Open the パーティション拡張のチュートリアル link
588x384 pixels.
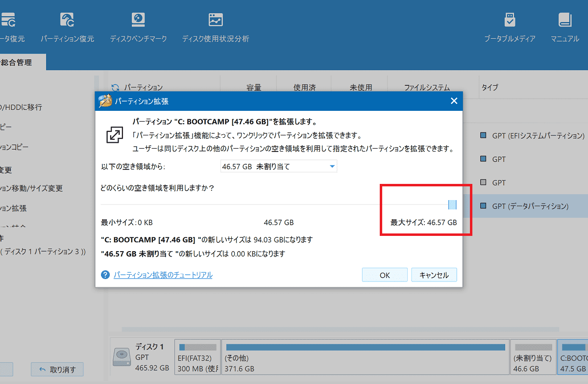click(x=163, y=275)
